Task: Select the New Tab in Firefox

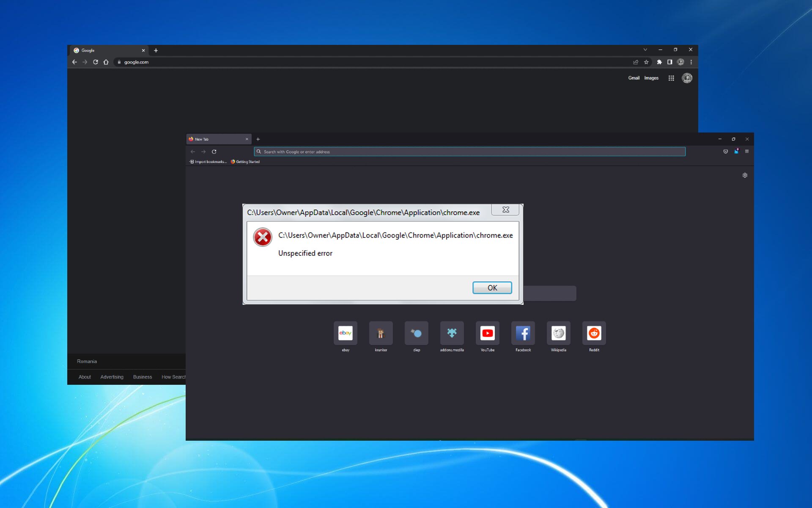Action: [219, 139]
